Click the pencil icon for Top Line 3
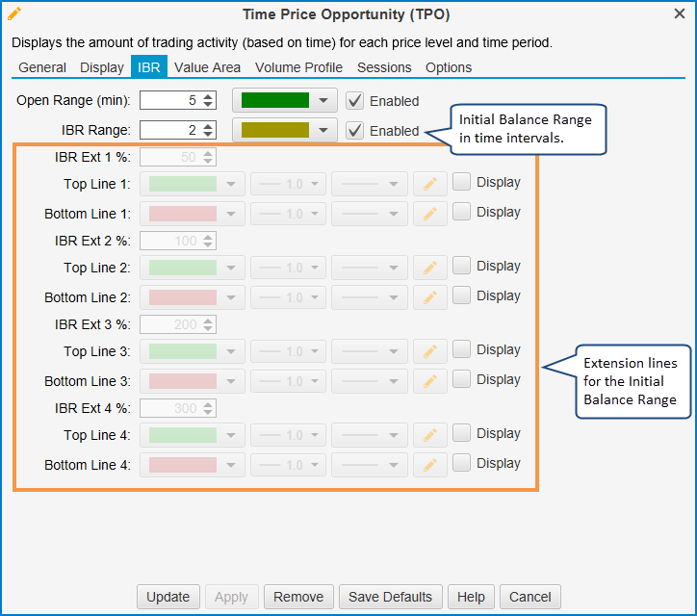This screenshot has height=616, width=697. [430, 352]
